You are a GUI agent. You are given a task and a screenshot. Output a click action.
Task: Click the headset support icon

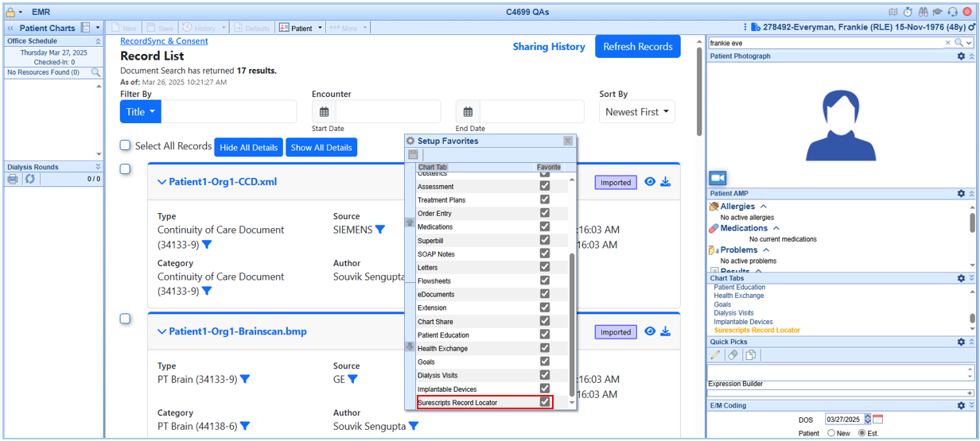(x=953, y=12)
